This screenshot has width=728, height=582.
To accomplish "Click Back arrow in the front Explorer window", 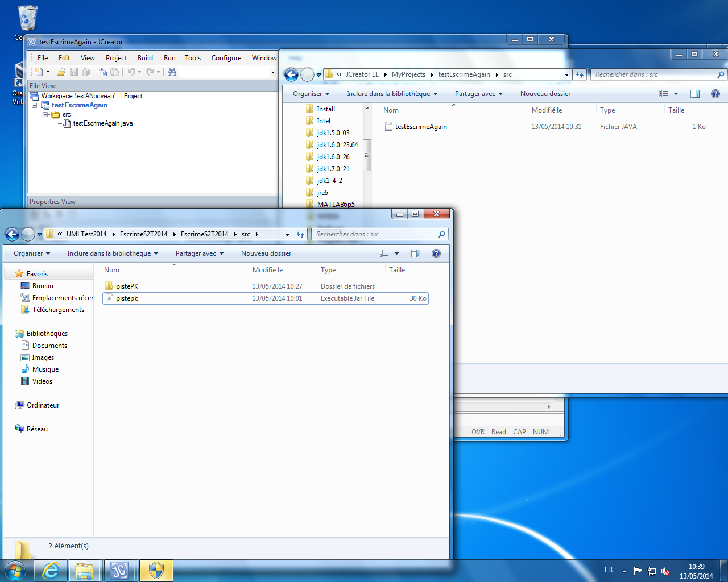I will click(x=12, y=234).
